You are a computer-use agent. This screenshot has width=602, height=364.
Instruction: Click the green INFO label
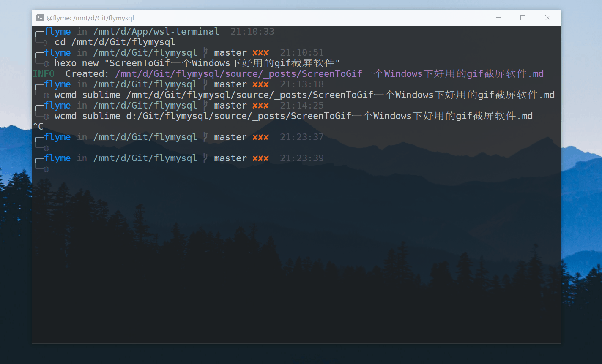[44, 74]
